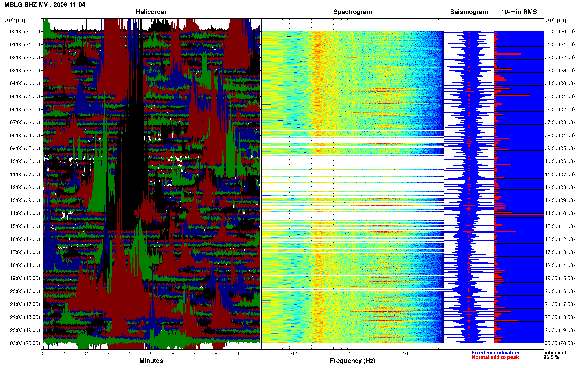Click the wide data gap in the spectrogram near 10:00
This screenshot has width=588, height=368.
(353, 163)
